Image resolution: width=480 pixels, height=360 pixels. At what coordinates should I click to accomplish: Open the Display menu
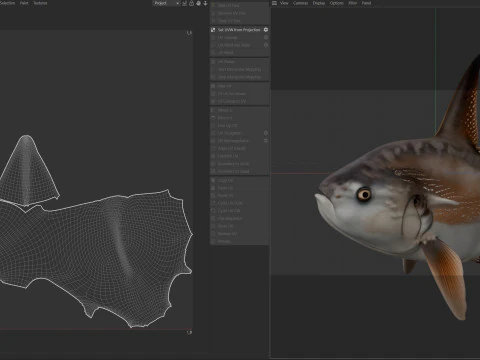[319, 3]
